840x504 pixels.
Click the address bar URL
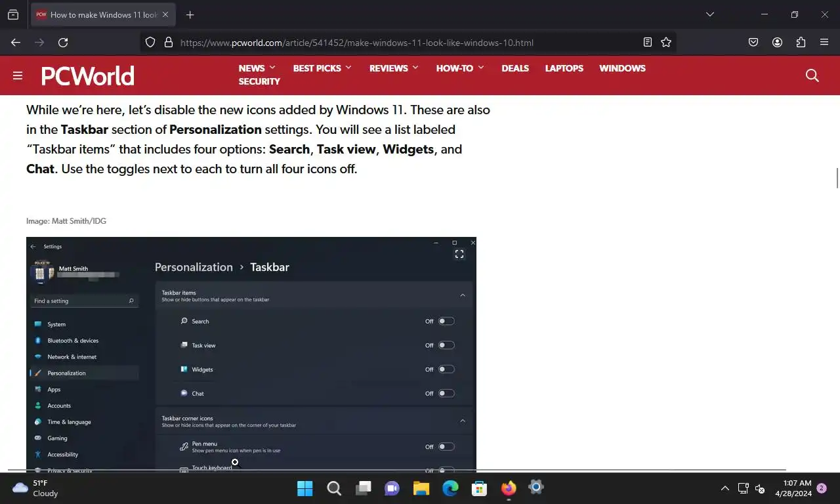coord(357,43)
